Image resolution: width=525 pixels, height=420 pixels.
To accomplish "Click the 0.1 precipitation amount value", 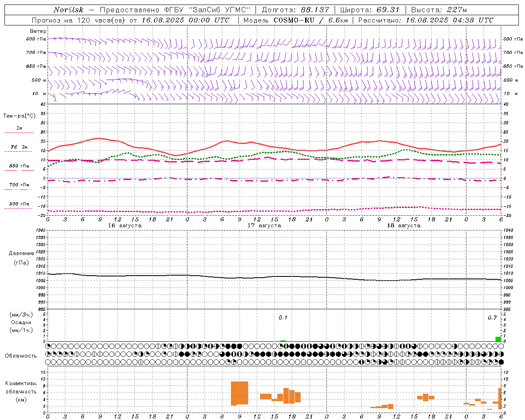I will pyautogui.click(x=283, y=318).
